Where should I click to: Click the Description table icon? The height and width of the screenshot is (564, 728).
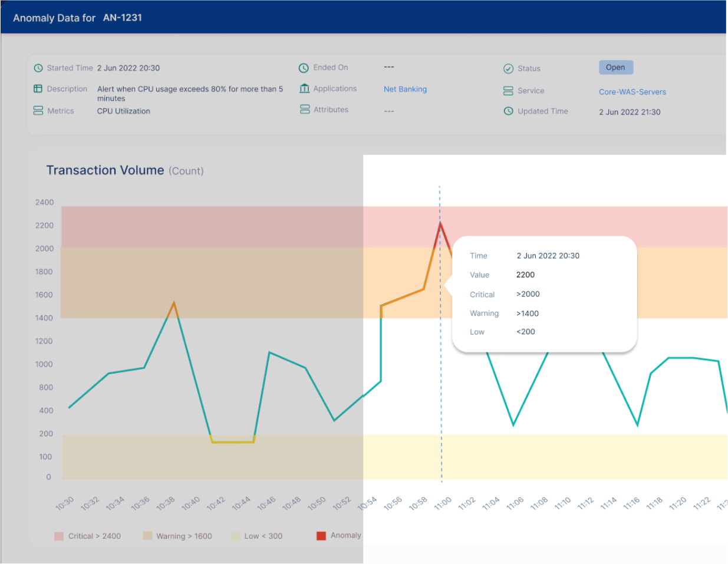click(38, 89)
